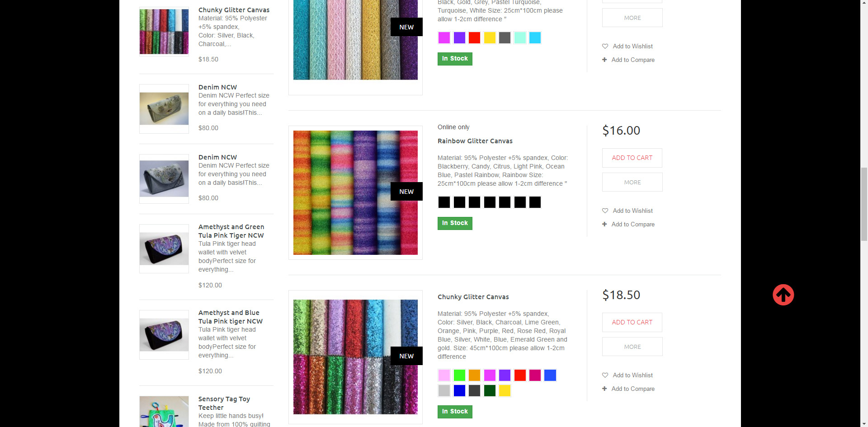Choose the dark green color swatch

pos(490,390)
